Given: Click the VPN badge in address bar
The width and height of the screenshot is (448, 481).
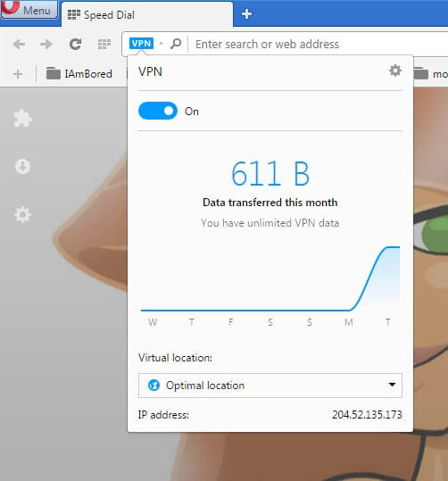Looking at the screenshot, I should [141, 43].
